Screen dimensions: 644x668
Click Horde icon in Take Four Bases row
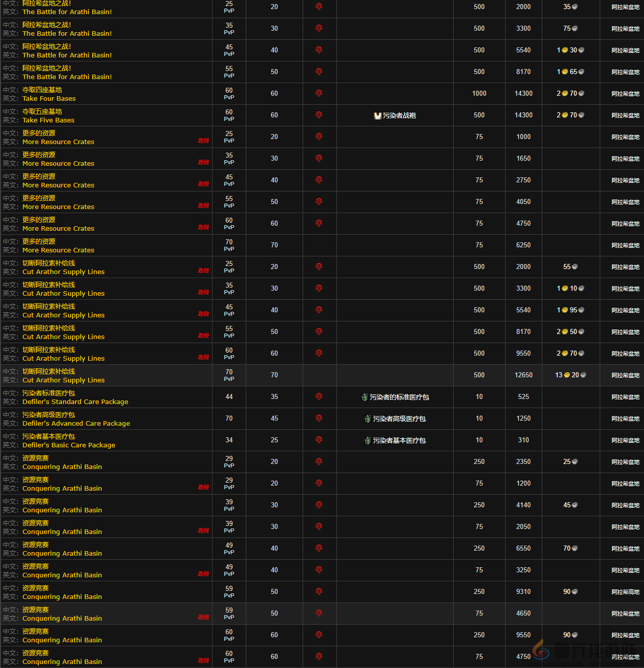pyautogui.click(x=319, y=93)
